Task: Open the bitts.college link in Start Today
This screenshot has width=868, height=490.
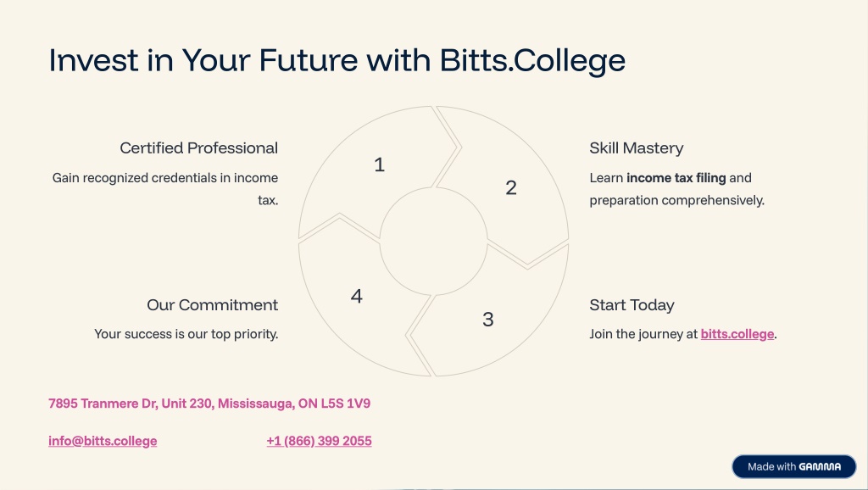Action: pos(737,334)
